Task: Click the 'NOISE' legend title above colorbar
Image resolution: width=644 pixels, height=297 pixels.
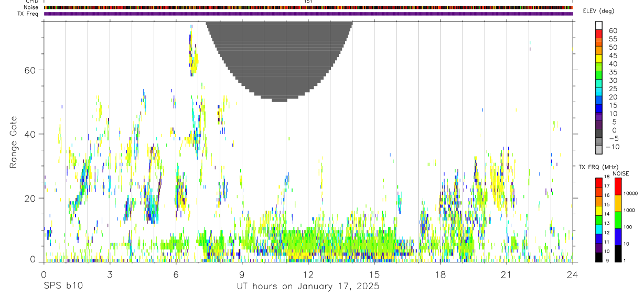Action: 621,173
